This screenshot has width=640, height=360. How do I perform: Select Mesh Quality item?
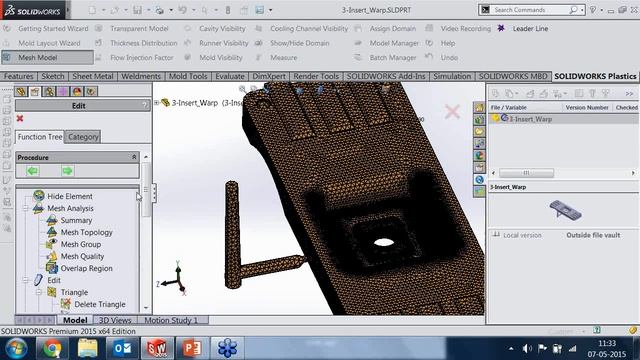pyautogui.click(x=82, y=256)
